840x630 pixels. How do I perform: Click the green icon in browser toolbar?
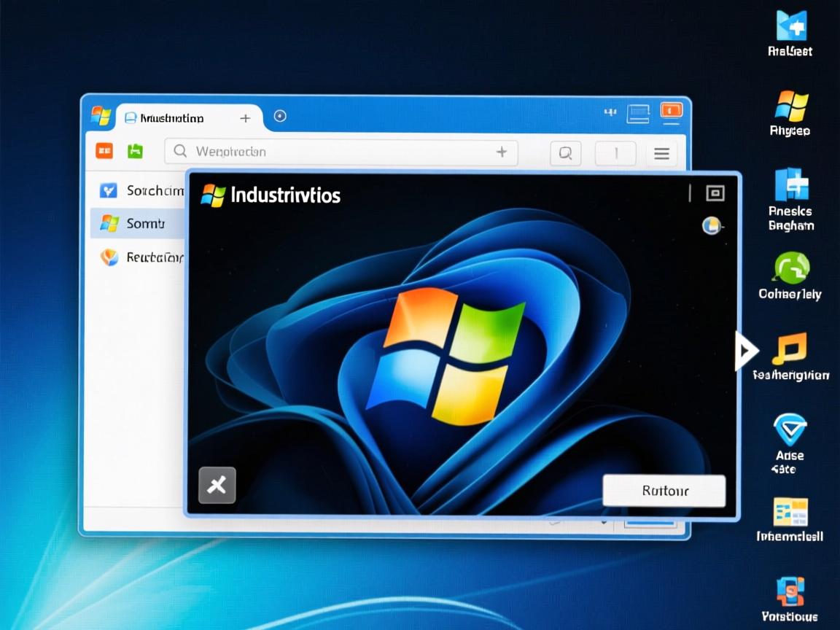point(135,152)
